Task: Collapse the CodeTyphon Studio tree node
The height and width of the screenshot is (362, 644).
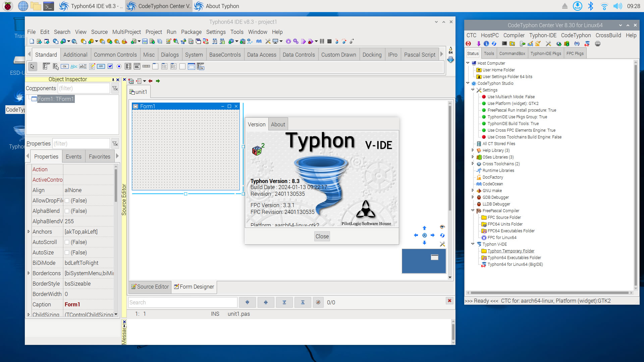Action: tap(468, 83)
